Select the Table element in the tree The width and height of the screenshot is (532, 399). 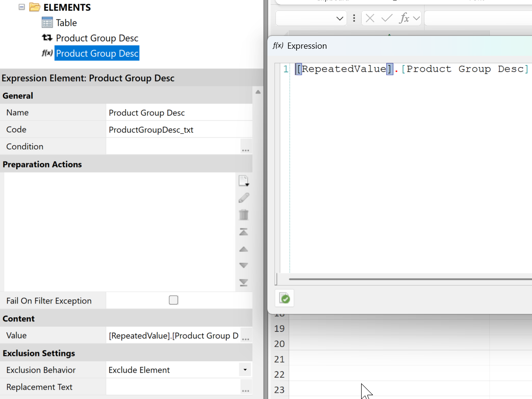66,23
